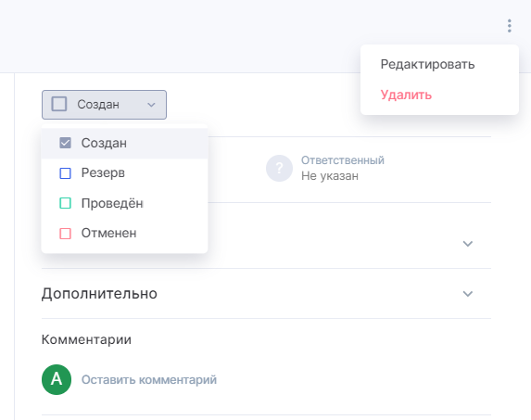Select the Отменен status option

124,234
